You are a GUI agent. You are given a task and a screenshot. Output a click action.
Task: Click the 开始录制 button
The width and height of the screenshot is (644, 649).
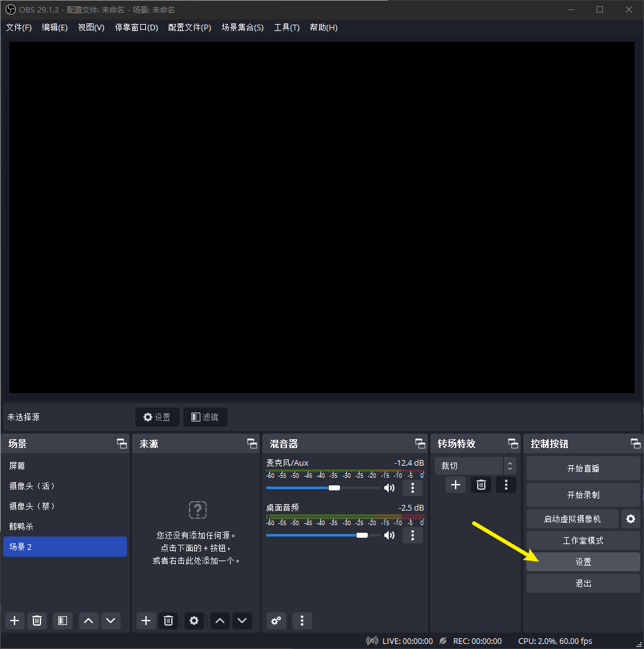click(x=583, y=495)
